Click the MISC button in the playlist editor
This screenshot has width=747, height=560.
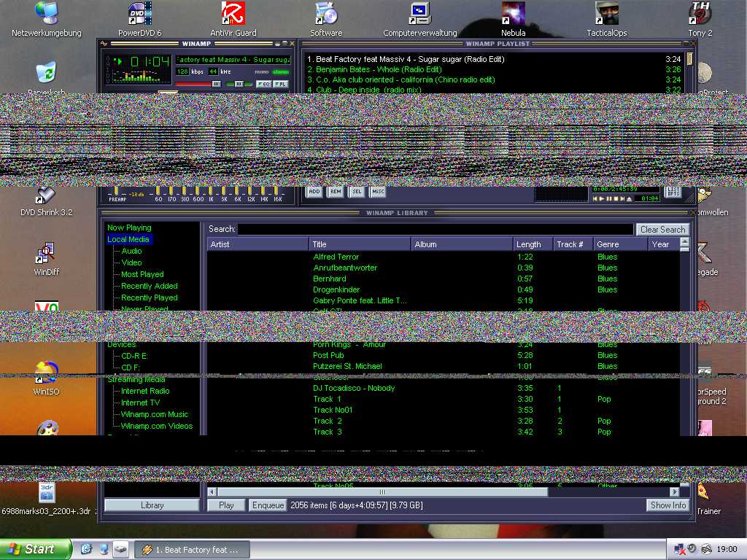tap(378, 192)
